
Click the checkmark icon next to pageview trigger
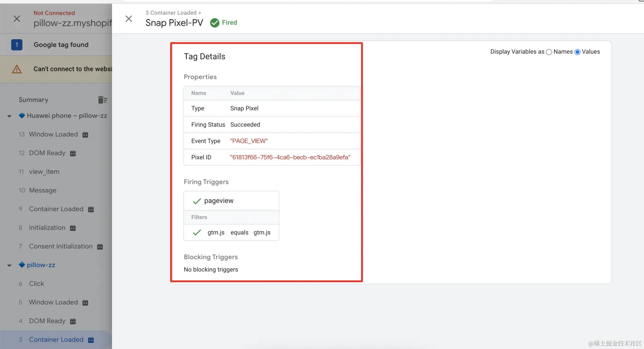tap(197, 201)
